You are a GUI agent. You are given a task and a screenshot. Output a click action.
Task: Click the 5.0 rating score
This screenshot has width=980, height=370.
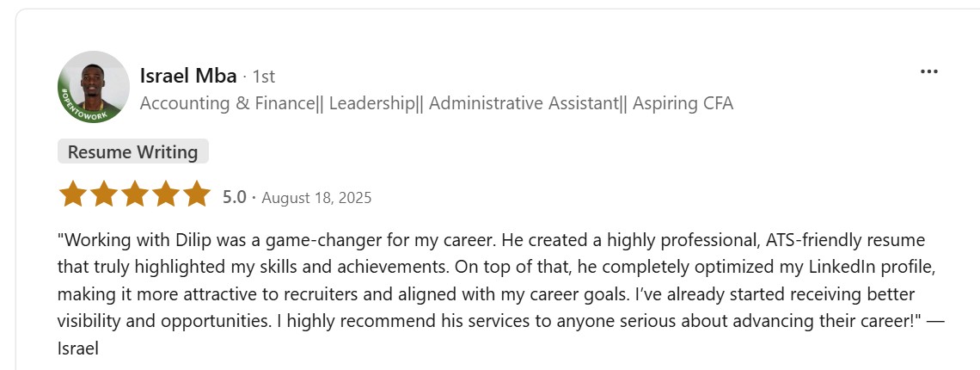point(234,197)
